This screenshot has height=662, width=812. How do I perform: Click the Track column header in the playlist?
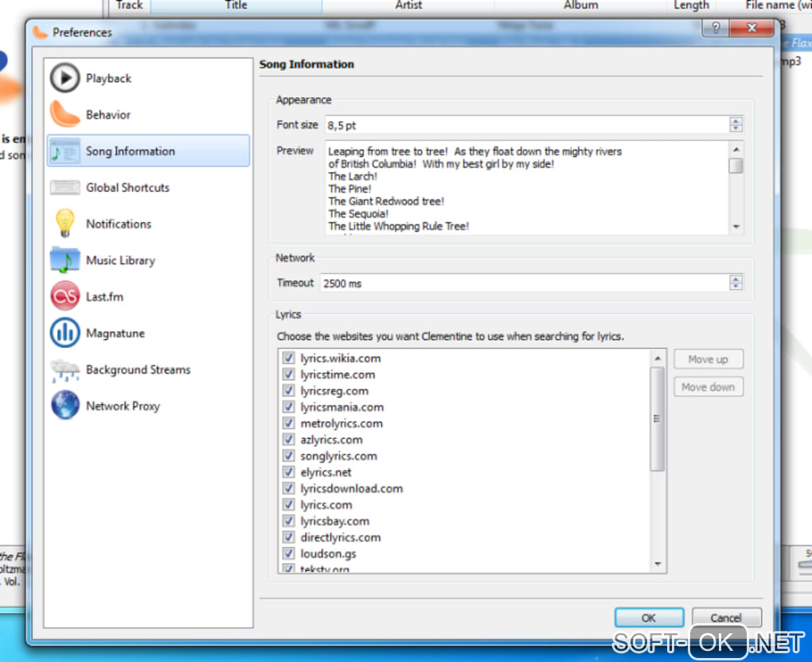click(129, 6)
